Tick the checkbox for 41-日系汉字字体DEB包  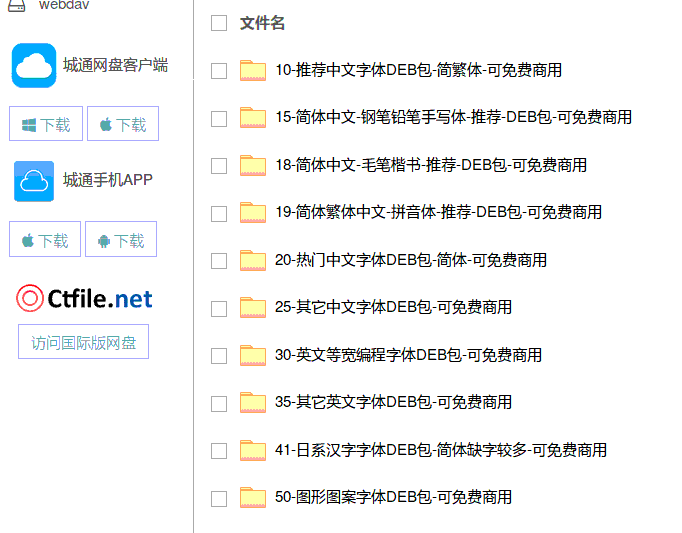pyautogui.click(x=219, y=451)
